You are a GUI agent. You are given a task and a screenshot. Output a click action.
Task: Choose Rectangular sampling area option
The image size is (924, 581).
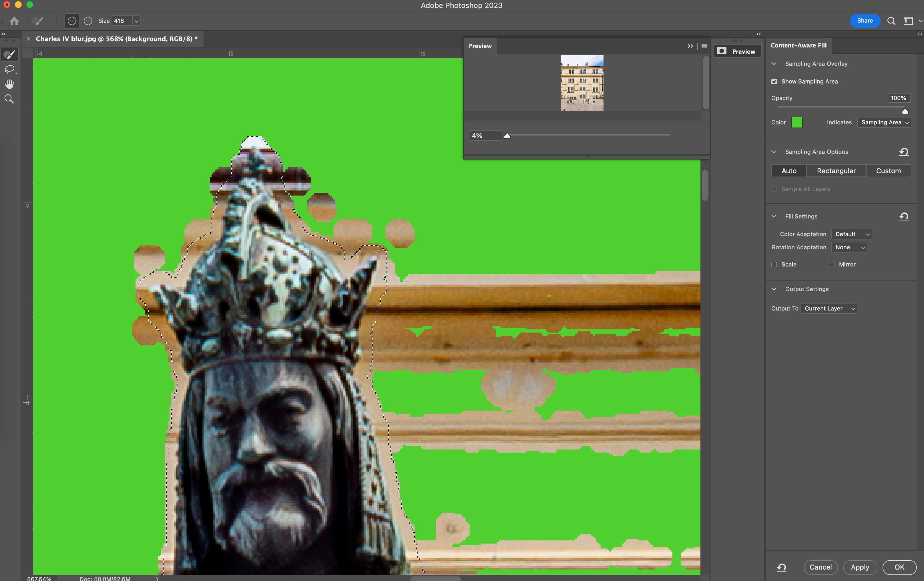pos(836,171)
